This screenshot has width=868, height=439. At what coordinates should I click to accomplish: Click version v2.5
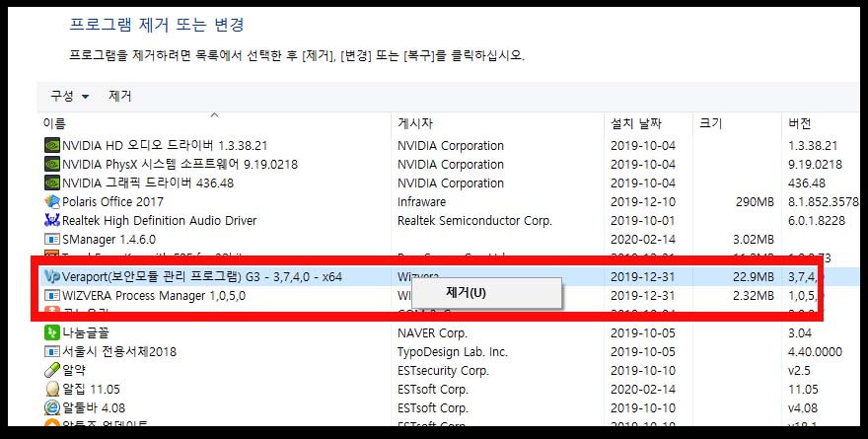click(x=799, y=370)
